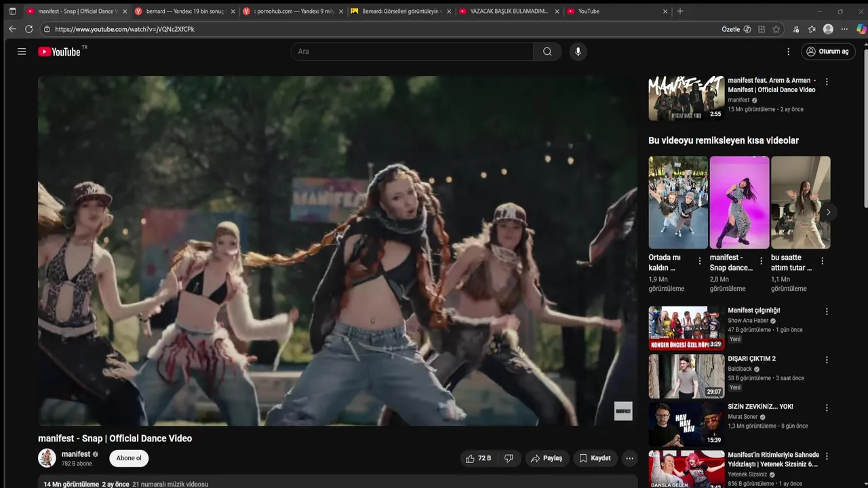Add this page to favorites star
Screen dimensions: 868x488
[776, 29]
